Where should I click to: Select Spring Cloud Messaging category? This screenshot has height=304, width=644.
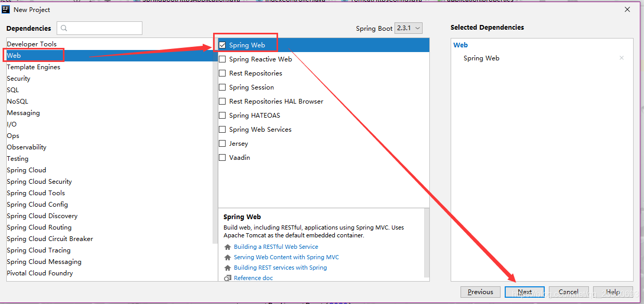click(x=109, y=262)
